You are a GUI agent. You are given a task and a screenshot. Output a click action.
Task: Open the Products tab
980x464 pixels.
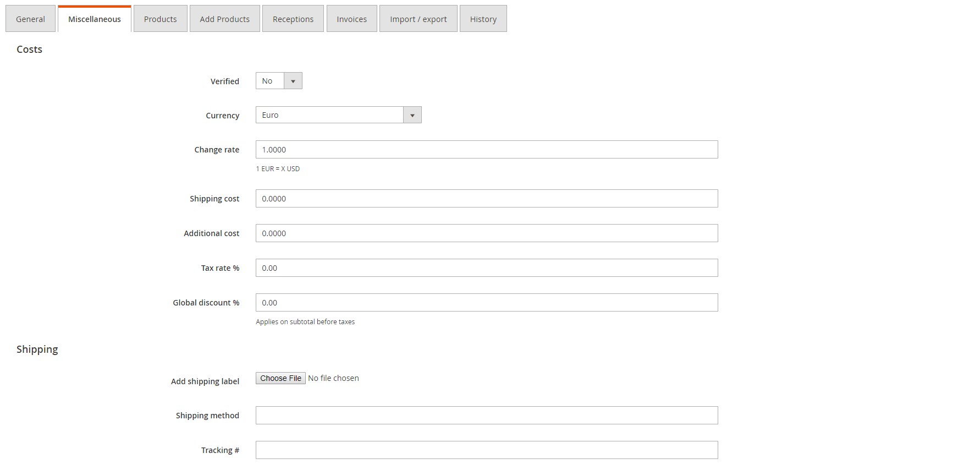(161, 19)
